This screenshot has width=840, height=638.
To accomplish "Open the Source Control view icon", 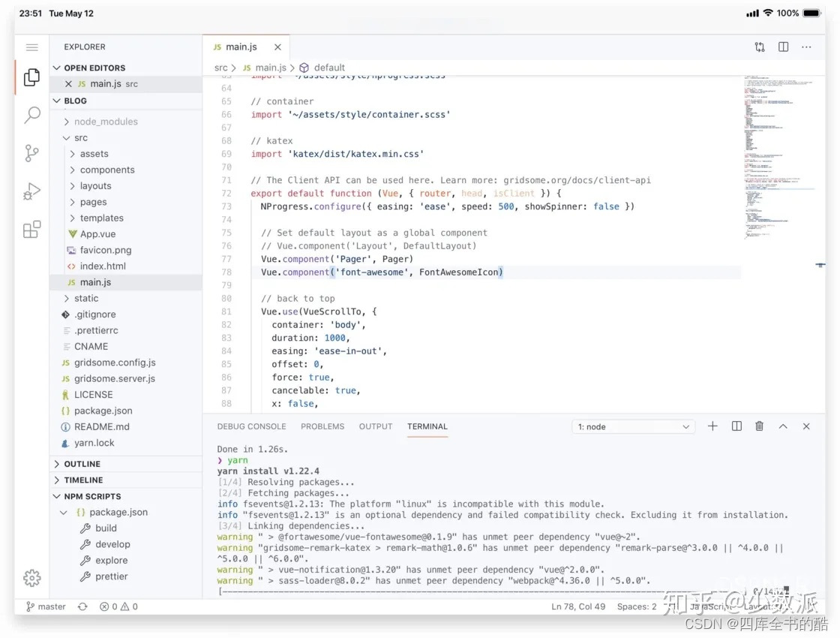I will tap(32, 153).
